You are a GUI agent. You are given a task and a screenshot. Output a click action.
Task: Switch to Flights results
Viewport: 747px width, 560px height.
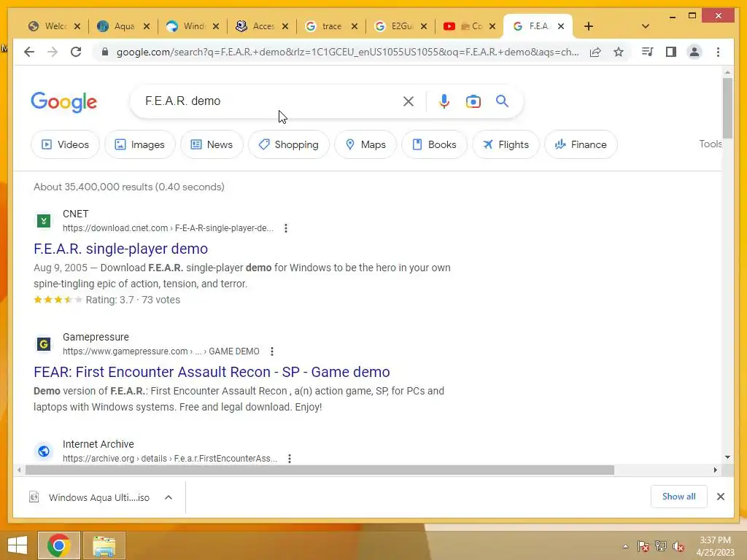506,144
